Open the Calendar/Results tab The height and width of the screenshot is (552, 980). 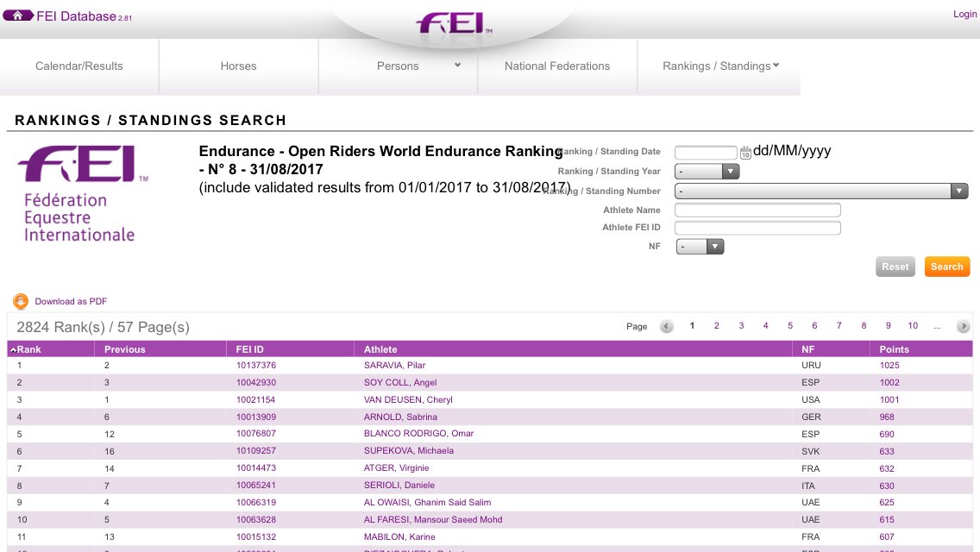pos(79,66)
